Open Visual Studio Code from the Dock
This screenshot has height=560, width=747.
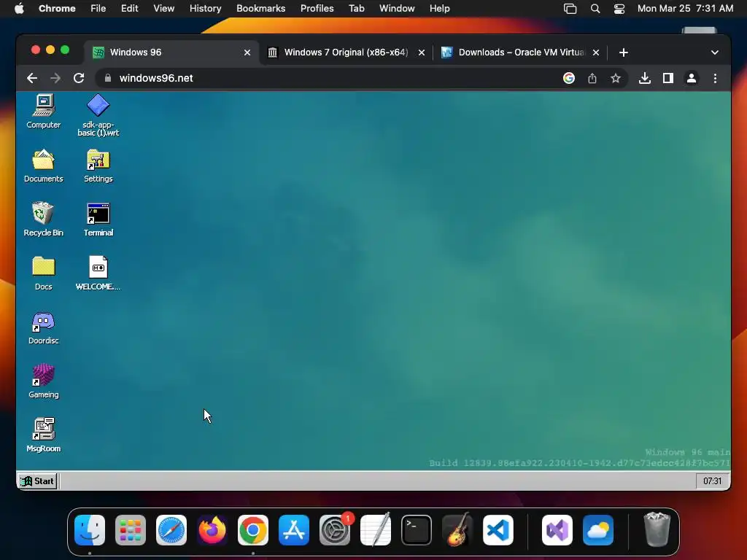tap(498, 530)
